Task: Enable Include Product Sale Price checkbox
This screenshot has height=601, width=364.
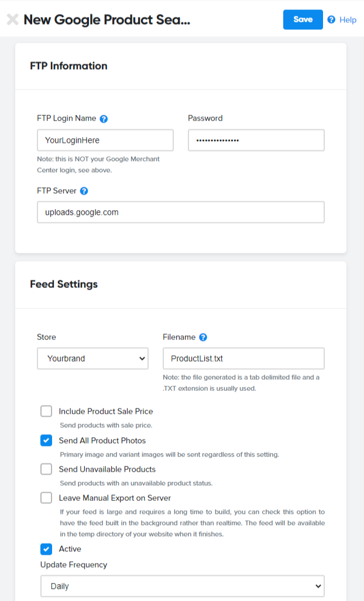Action: (x=46, y=411)
